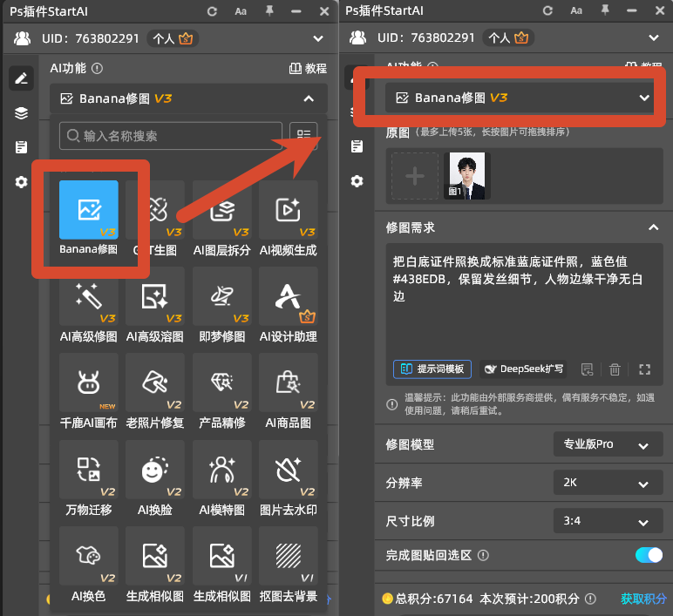Open the 修图模型 专业版Pro dropdown
673x616 pixels.
coord(608,444)
